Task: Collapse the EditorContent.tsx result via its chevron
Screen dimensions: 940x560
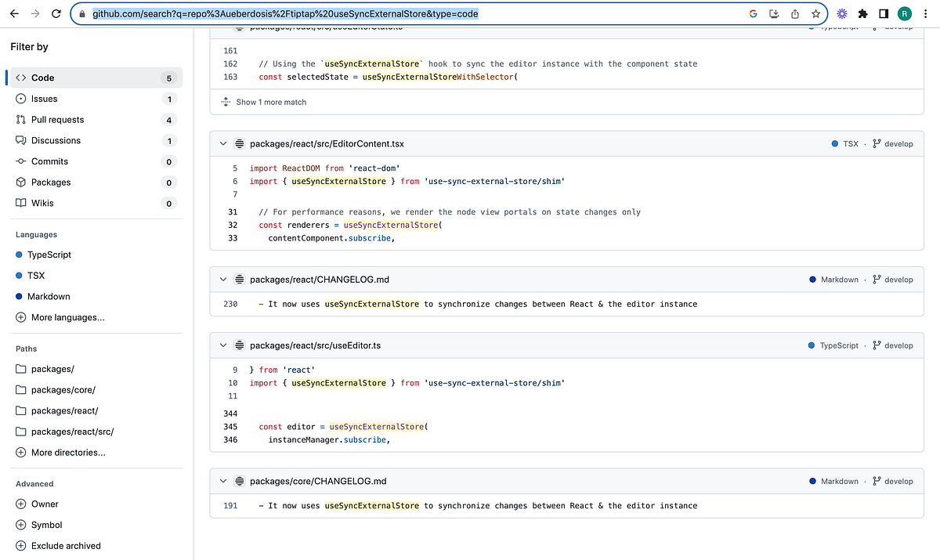Action: point(222,143)
